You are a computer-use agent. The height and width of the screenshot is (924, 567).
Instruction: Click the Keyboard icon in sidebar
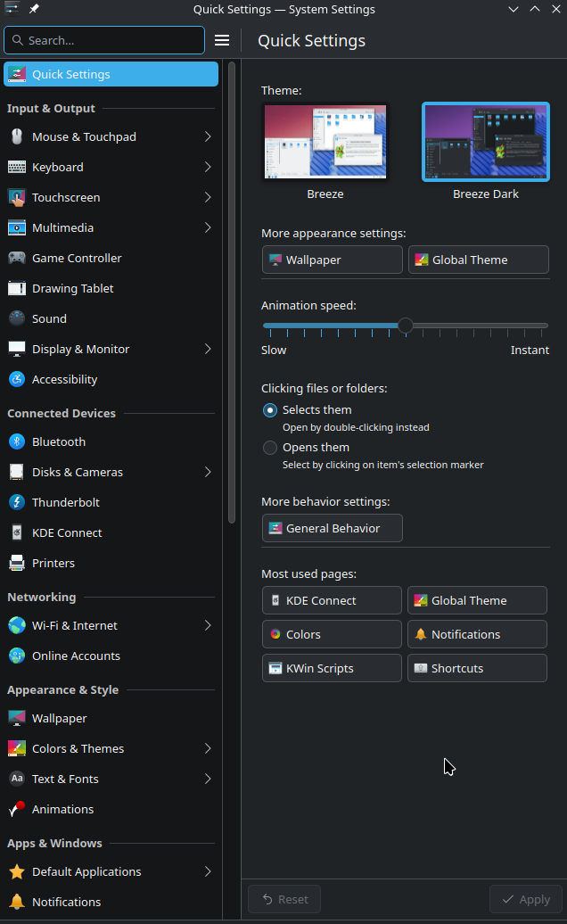pyautogui.click(x=16, y=168)
